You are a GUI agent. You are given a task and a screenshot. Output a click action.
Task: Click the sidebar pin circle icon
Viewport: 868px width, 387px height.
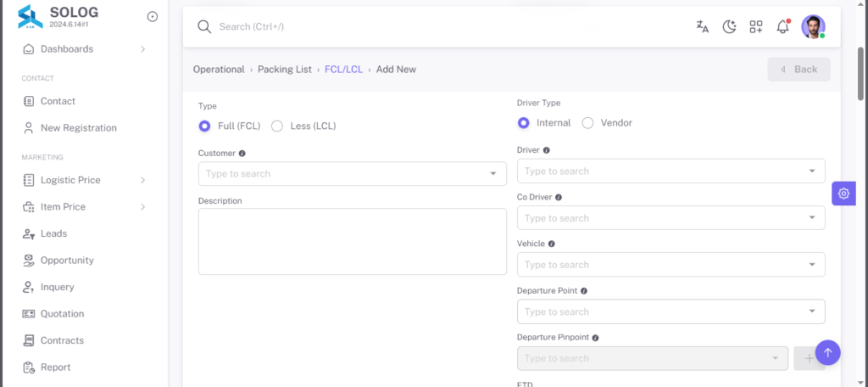(153, 17)
